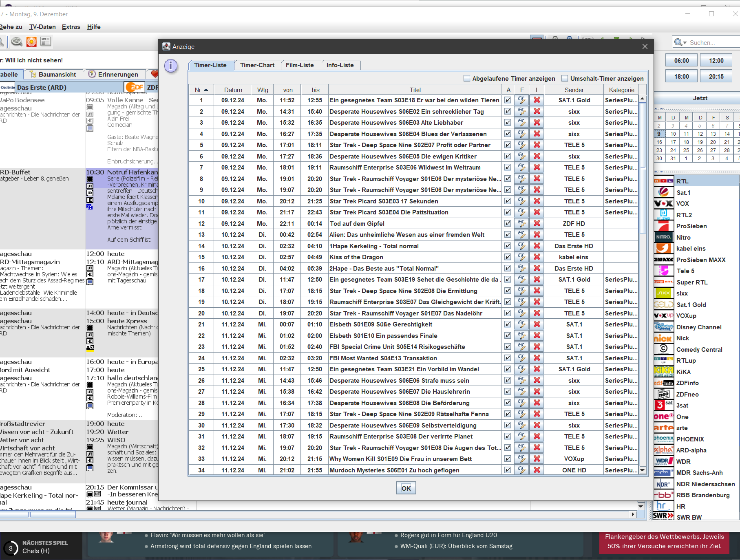Click the newspaper layout toolbar icon
Screen dimensions: 740x560
(x=46, y=42)
